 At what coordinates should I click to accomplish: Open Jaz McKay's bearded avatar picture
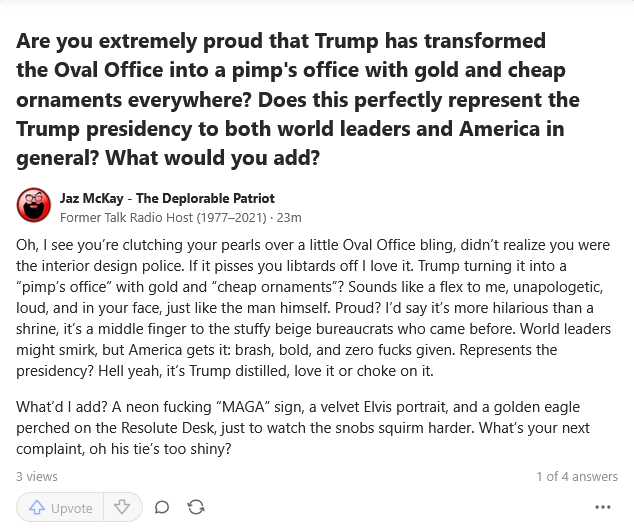(x=34, y=205)
